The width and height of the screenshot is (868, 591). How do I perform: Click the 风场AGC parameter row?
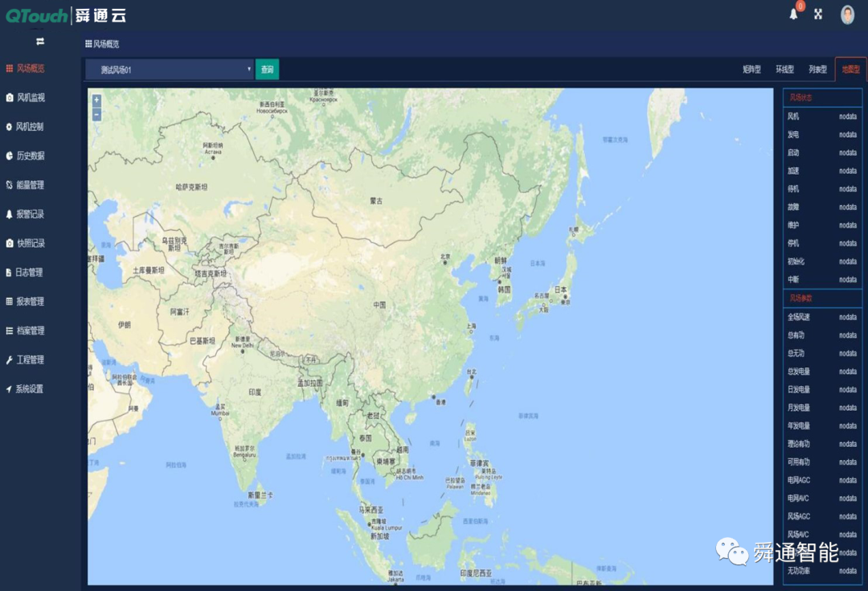coord(823,516)
